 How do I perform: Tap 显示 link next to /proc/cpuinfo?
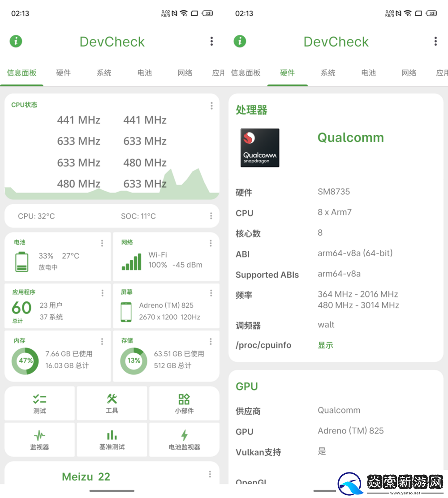(326, 345)
